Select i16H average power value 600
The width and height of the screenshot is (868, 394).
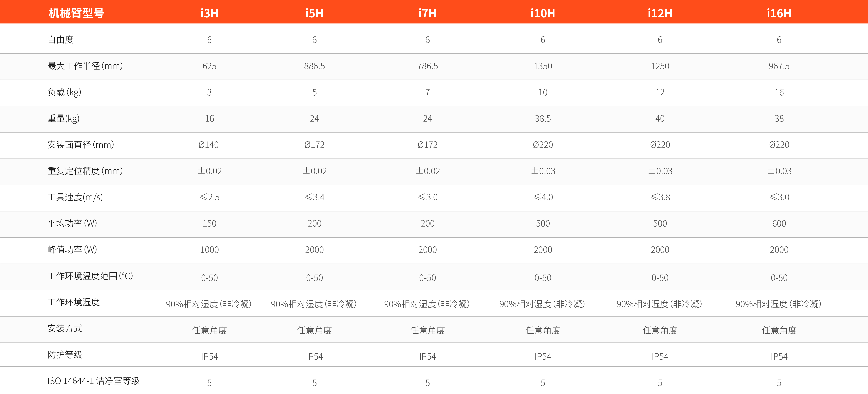click(x=779, y=223)
